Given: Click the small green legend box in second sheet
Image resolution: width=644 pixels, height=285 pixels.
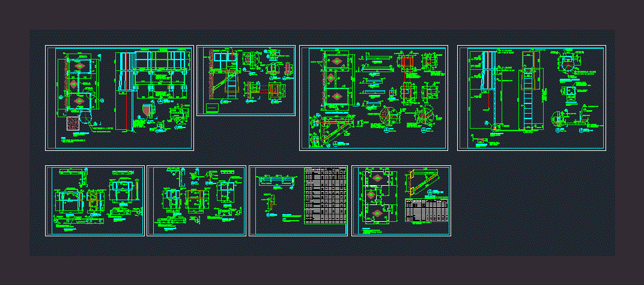Looking at the screenshot, I should 213,108.
